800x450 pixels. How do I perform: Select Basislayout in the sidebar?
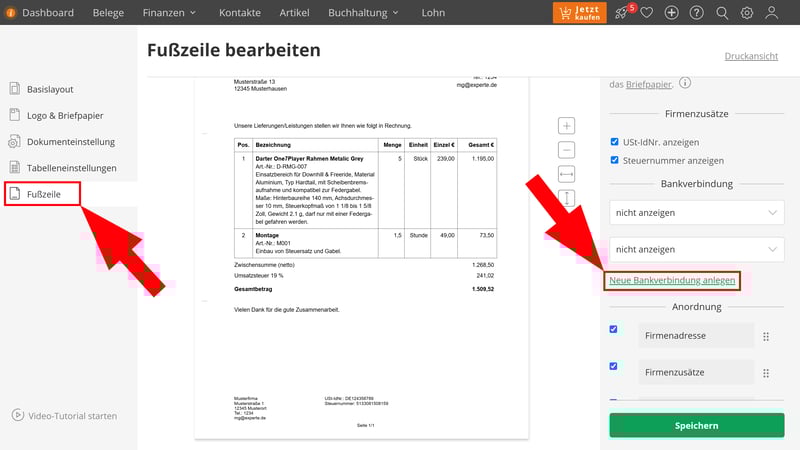point(50,89)
